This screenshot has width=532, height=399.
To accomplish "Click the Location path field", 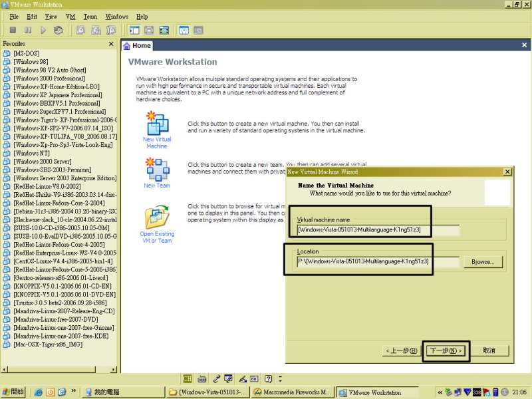I will click(378, 261).
